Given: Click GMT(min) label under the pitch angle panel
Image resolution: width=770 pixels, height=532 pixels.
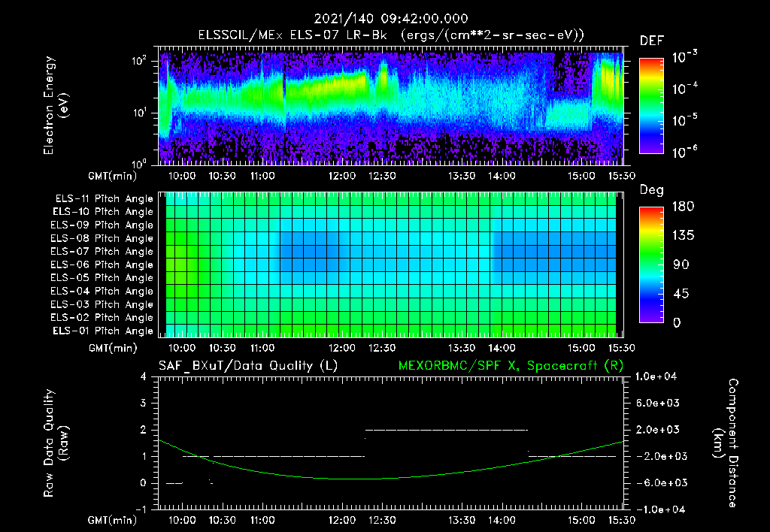Looking at the screenshot, I should pyautogui.click(x=113, y=349).
